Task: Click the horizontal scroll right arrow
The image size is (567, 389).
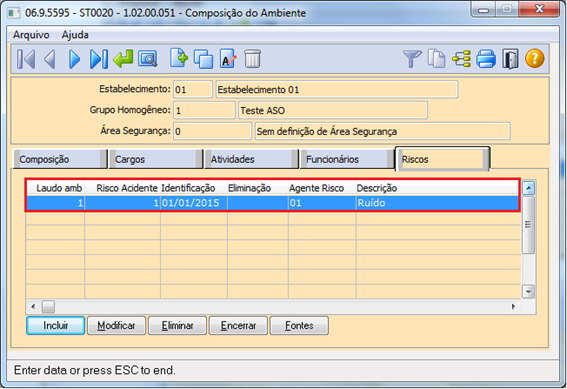Action: point(513,307)
